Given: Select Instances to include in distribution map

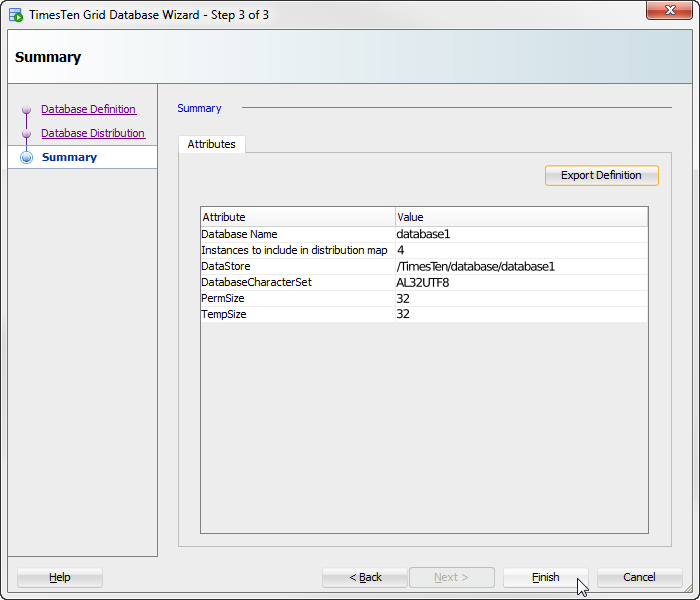Looking at the screenshot, I should [x=298, y=250].
